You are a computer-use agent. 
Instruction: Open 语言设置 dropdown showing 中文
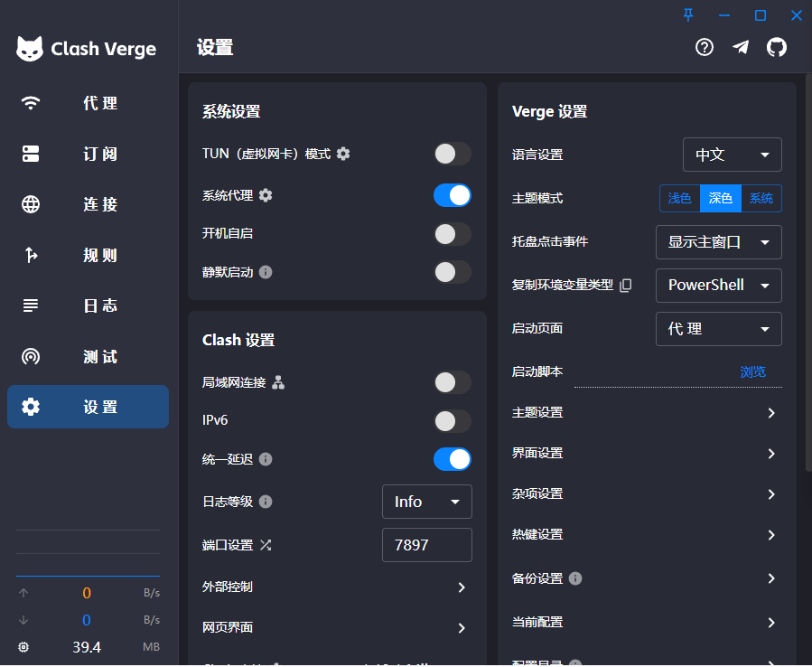(733, 155)
